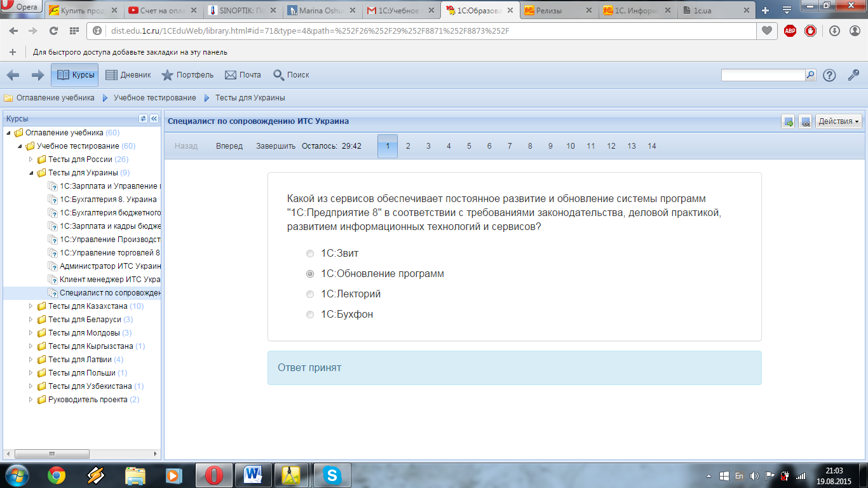This screenshot has height=488, width=868.
Task: Click Учебное тестирование breadcrumb
Action: 154,98
